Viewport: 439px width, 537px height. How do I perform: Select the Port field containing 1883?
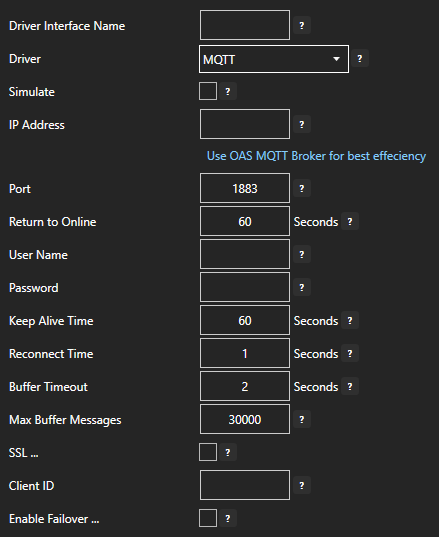245,188
